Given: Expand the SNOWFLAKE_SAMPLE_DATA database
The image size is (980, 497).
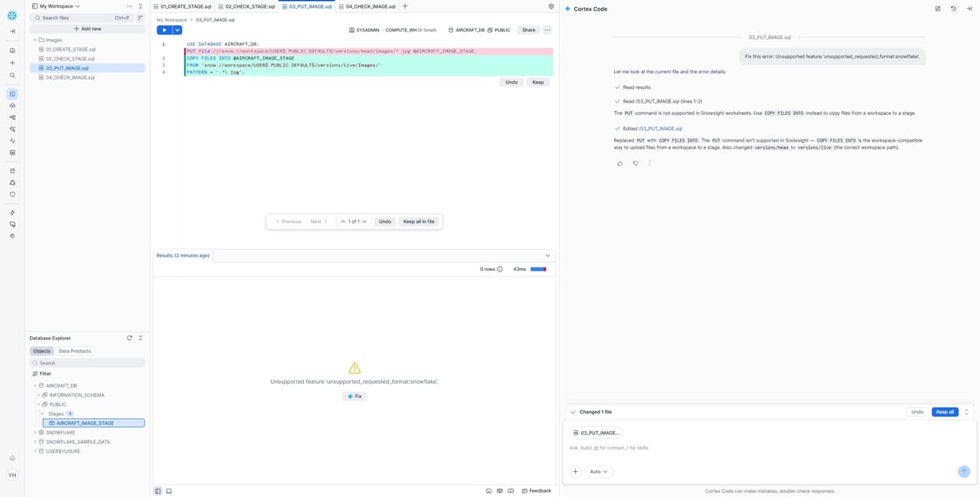Looking at the screenshot, I should point(35,442).
